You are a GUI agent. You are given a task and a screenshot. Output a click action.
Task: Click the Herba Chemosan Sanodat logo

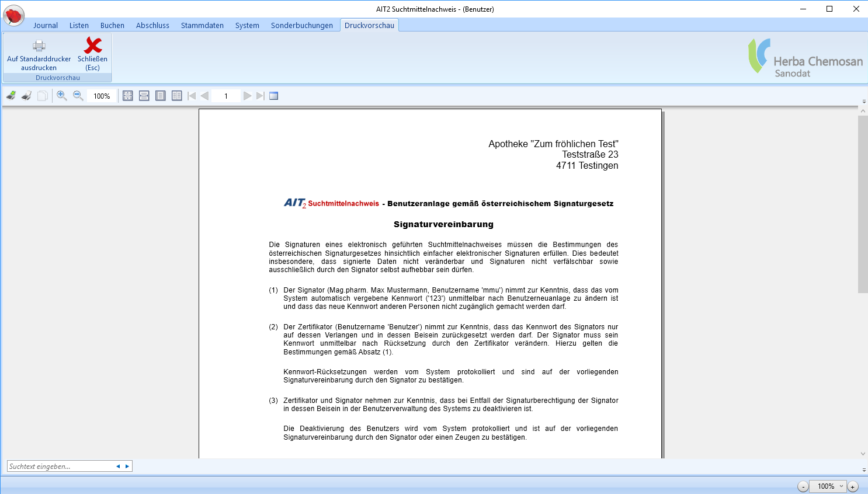[805, 57]
